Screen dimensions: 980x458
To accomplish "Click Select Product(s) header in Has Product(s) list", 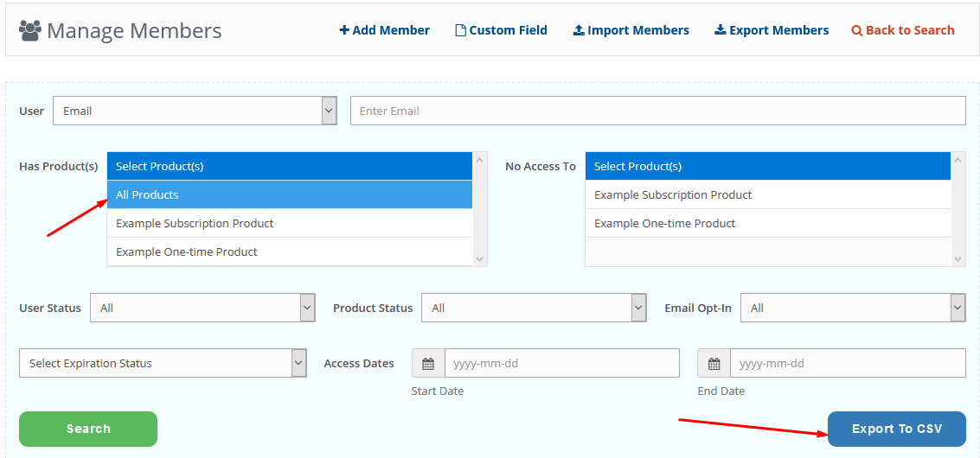I will pyautogui.click(x=290, y=166).
